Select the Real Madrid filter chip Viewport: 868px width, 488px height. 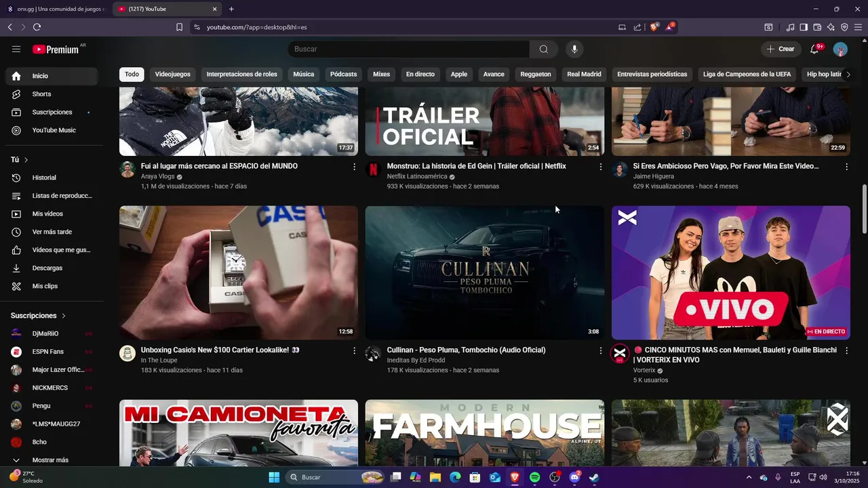pyautogui.click(x=584, y=75)
